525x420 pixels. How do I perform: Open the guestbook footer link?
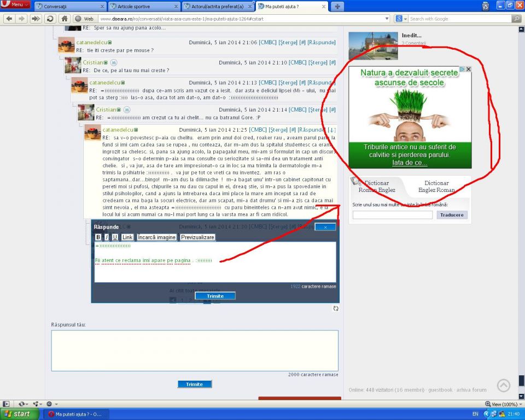[x=440, y=390]
